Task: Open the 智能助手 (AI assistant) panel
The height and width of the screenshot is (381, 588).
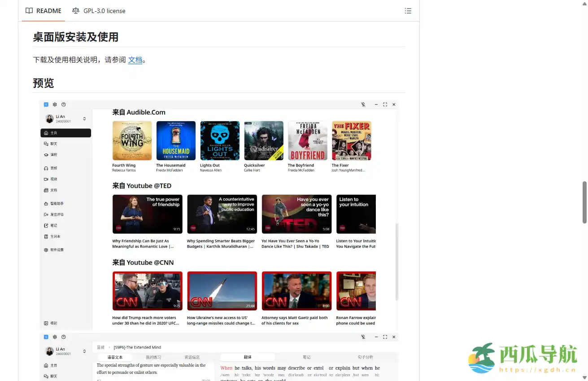Action: click(56, 204)
